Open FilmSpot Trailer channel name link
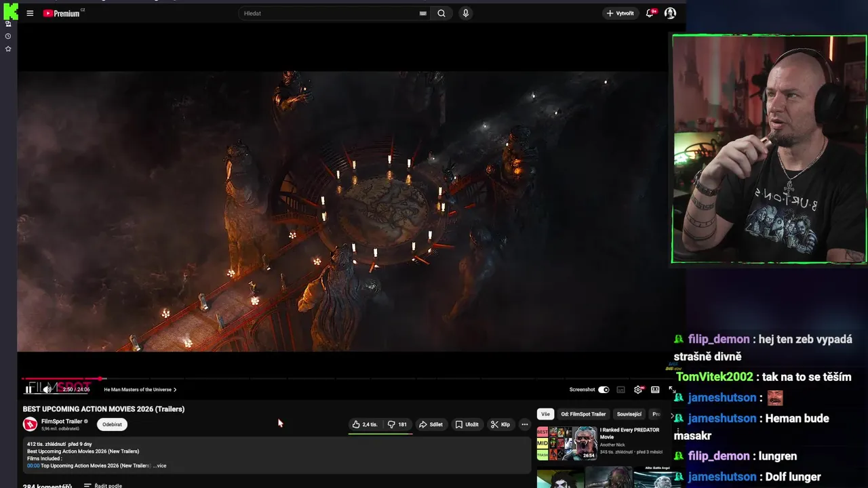The width and height of the screenshot is (868, 488). click(x=62, y=421)
